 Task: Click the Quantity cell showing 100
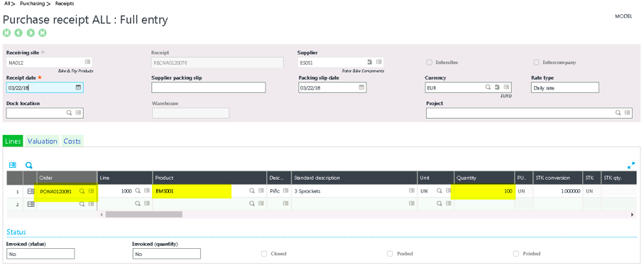pyautogui.click(x=484, y=191)
